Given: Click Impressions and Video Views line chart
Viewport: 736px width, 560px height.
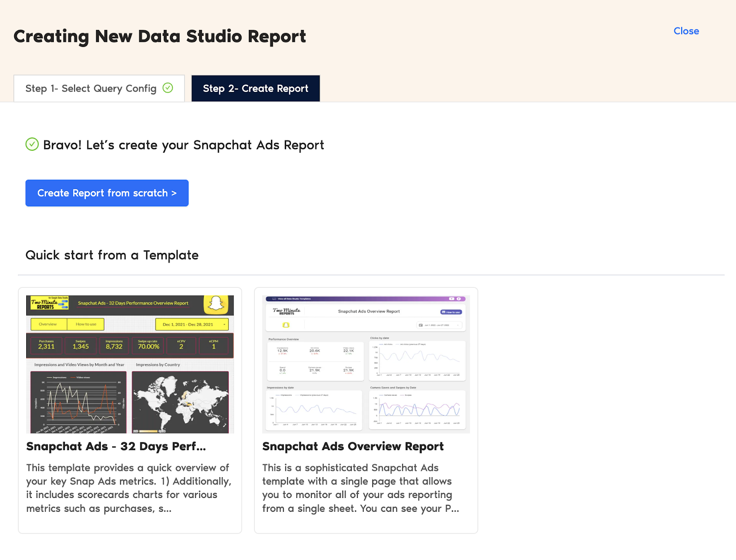Looking at the screenshot, I should pos(78,402).
